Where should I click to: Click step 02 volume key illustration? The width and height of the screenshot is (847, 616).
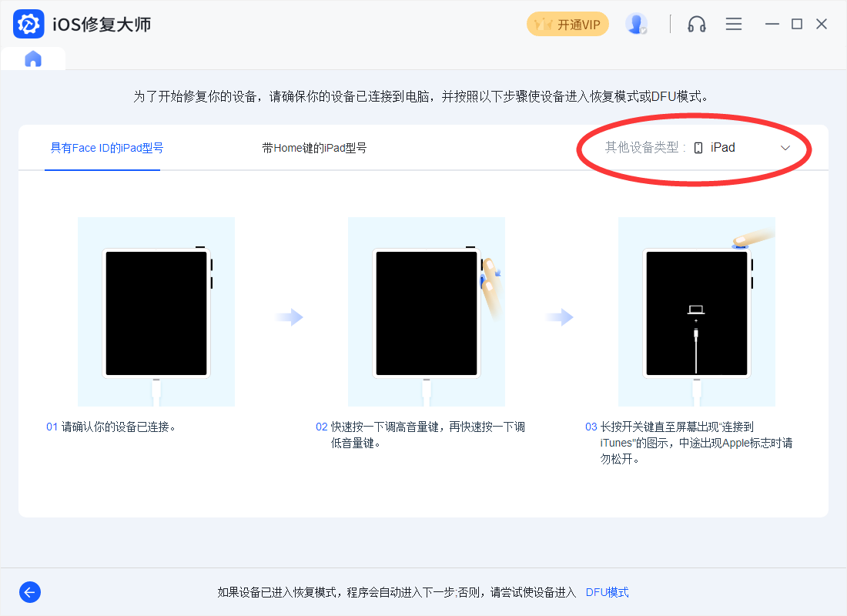(x=427, y=312)
